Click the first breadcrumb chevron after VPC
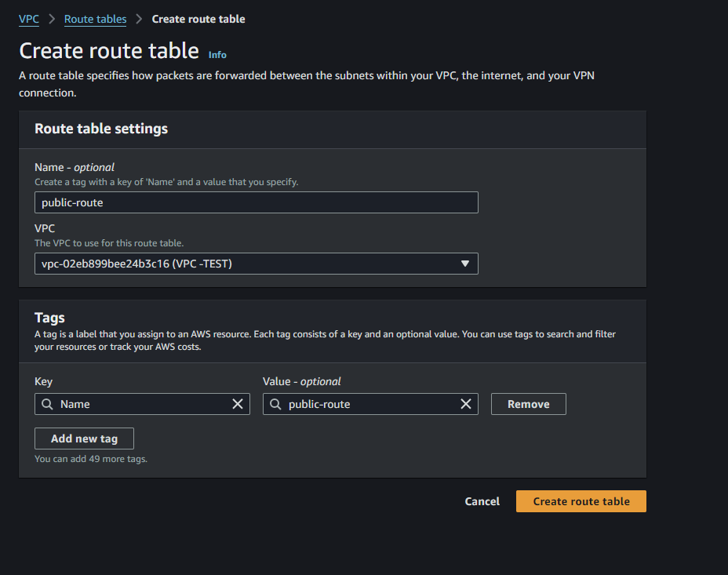The height and width of the screenshot is (575, 728). click(52, 19)
